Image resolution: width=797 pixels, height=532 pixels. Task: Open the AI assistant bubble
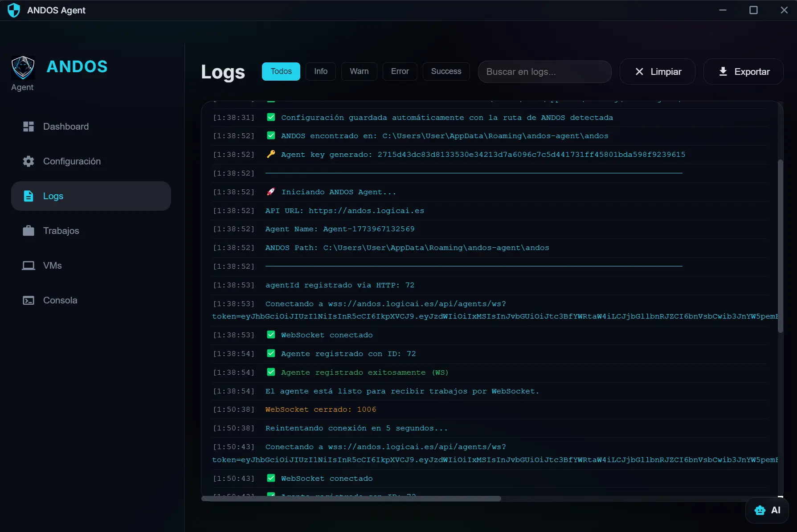click(767, 510)
